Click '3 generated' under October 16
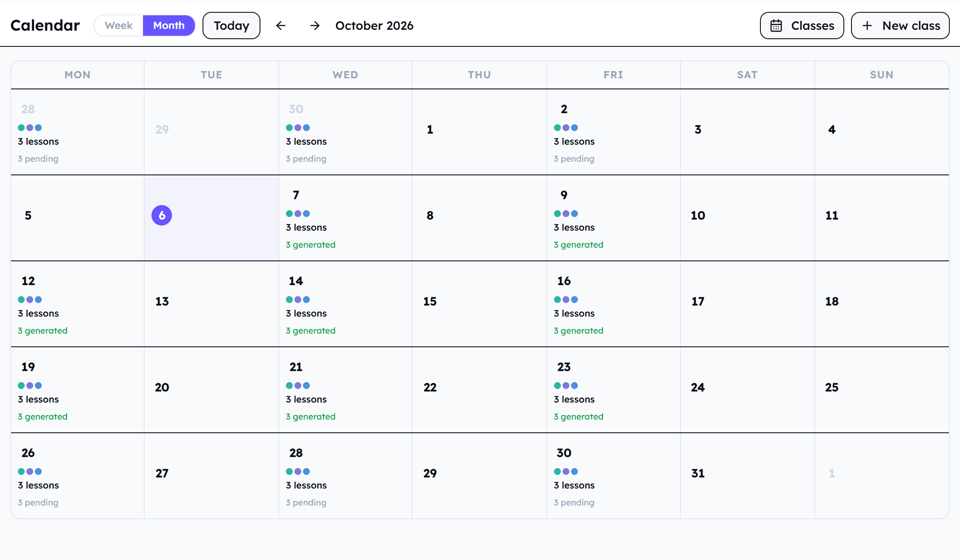Screen dimensions: 960x560 579,331
